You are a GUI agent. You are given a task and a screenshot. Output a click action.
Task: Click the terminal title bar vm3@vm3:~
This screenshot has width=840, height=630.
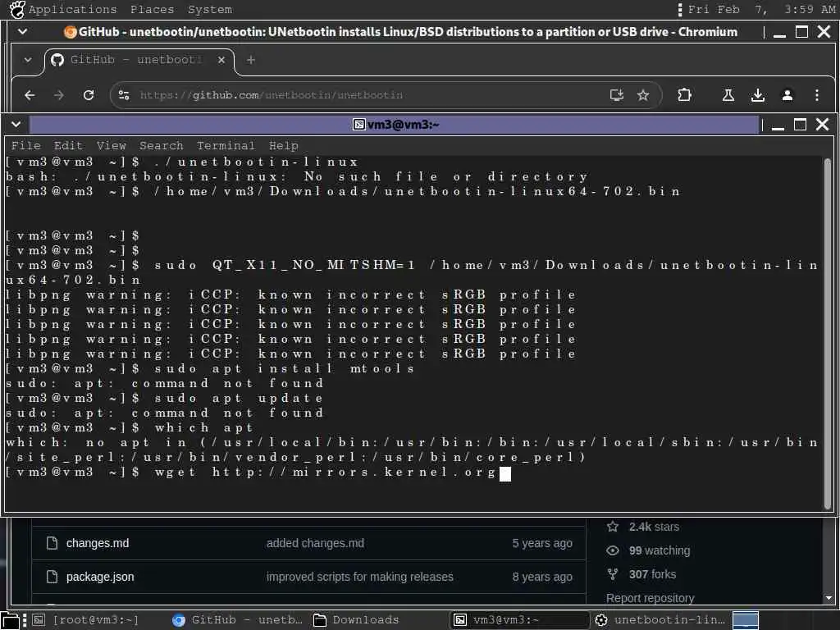coord(395,125)
